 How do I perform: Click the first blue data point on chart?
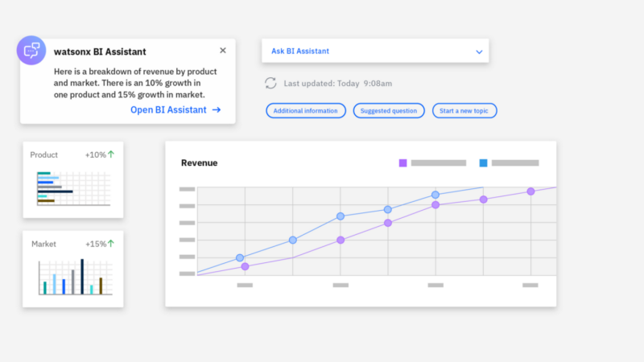240,258
